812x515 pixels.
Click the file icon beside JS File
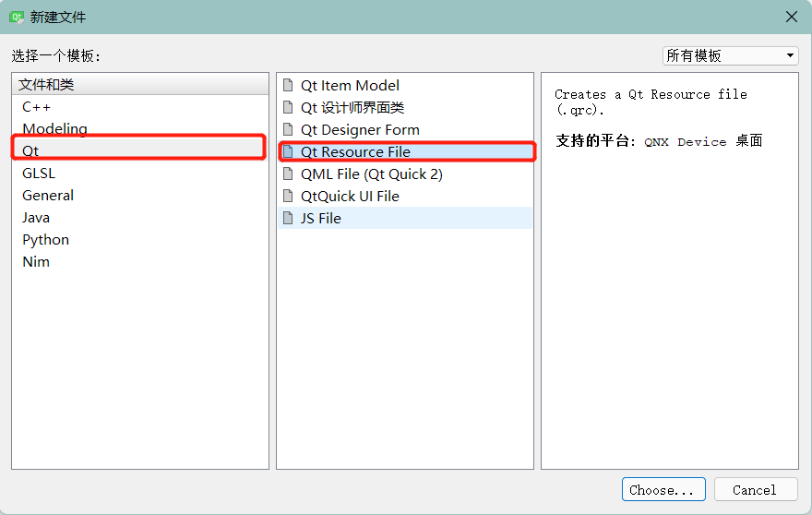[288, 218]
